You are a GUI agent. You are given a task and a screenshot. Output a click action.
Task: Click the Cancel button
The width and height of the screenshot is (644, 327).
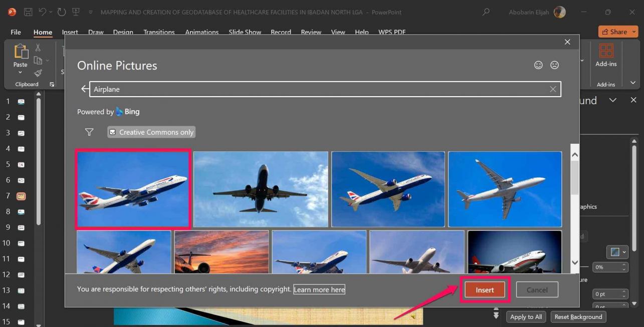tap(537, 290)
